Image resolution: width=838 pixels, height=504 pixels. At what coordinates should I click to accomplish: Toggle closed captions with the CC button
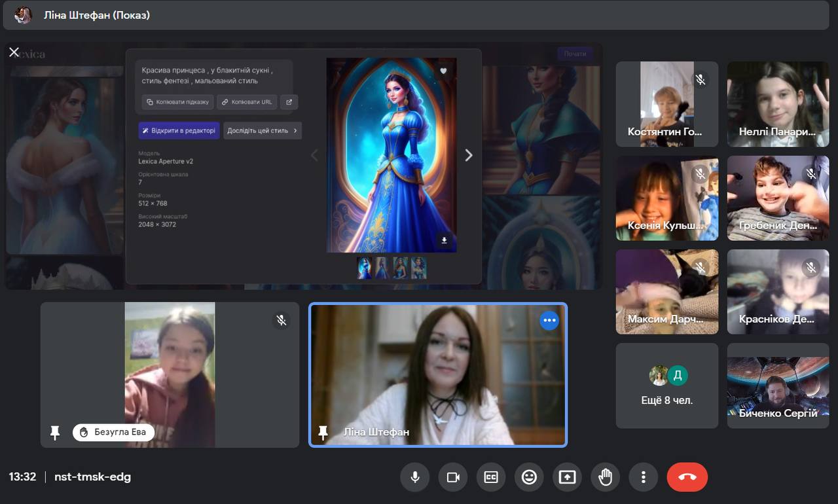[x=491, y=477]
